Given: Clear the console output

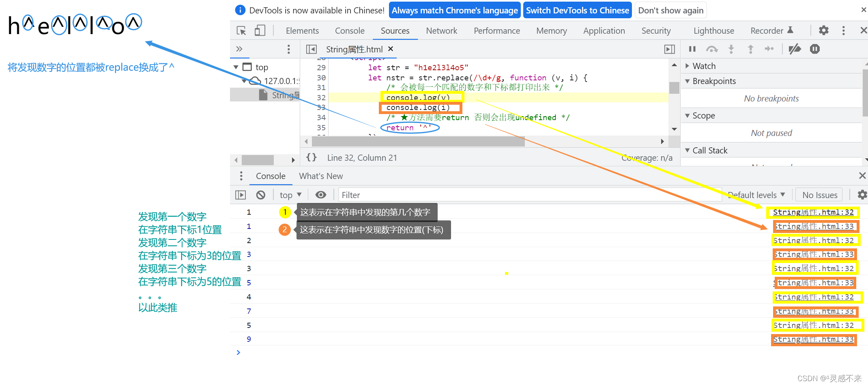Looking at the screenshot, I should click(261, 195).
